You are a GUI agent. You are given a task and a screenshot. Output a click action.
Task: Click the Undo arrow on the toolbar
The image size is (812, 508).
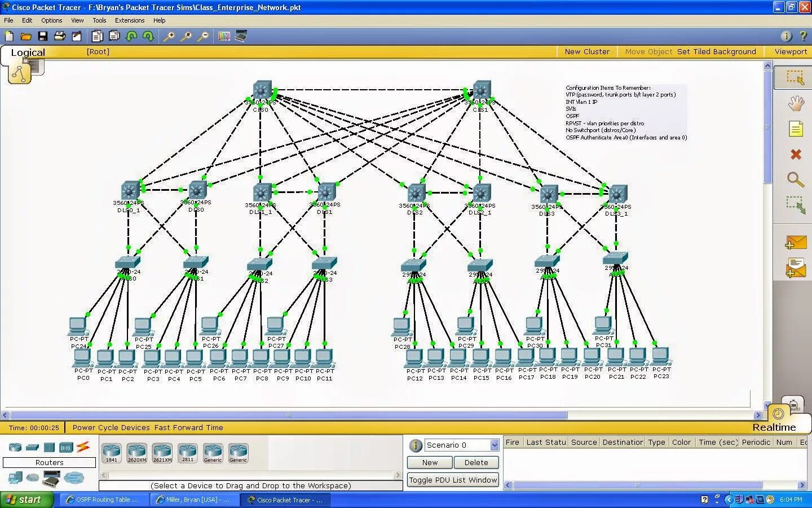pos(131,36)
